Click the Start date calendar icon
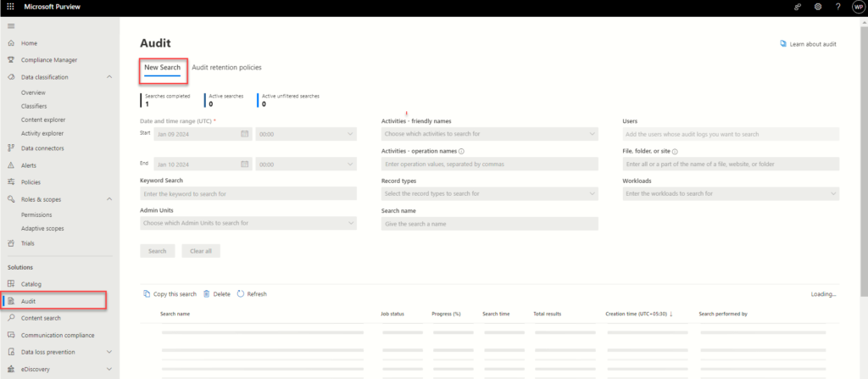This screenshot has width=868, height=379. click(245, 134)
